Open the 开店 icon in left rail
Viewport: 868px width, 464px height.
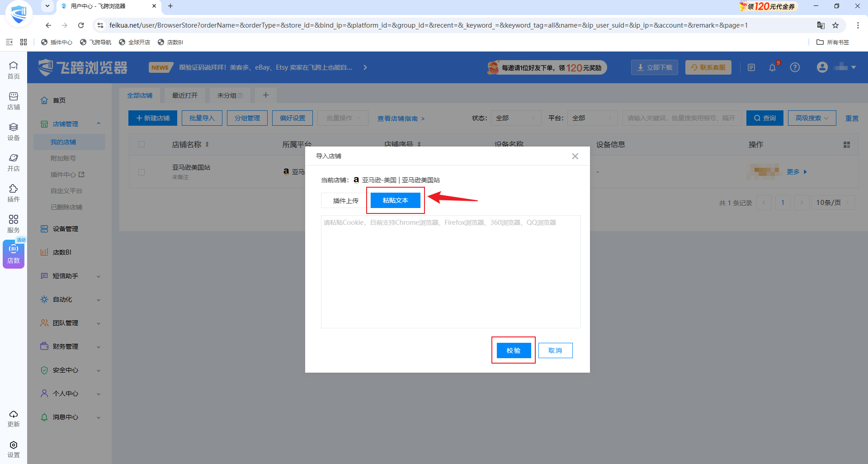(x=14, y=162)
